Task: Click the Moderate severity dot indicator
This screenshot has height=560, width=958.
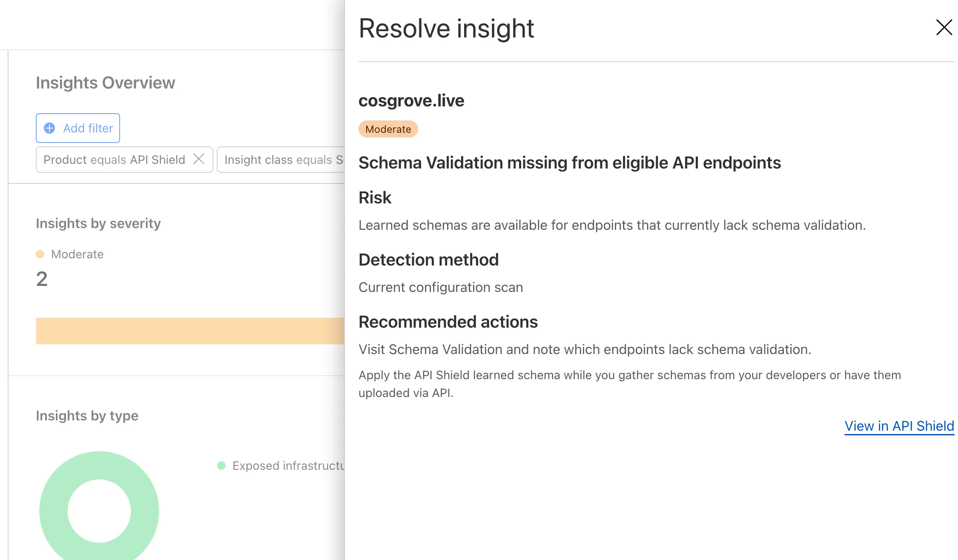Action: 40,254
